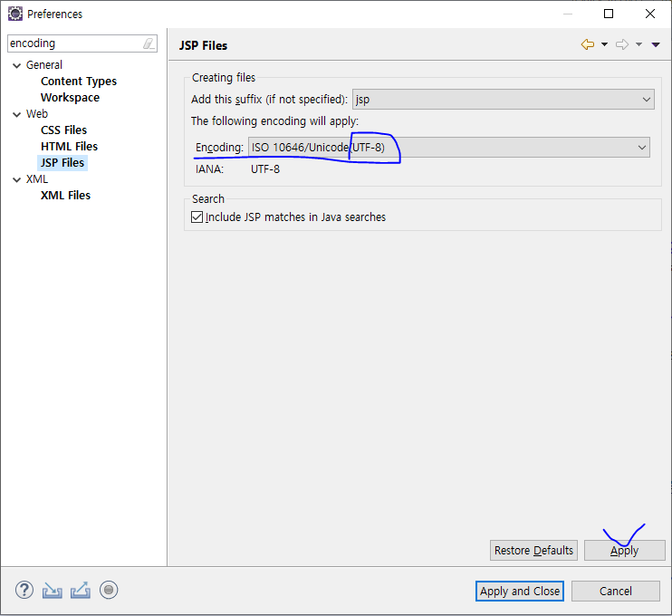The image size is (672, 616).
Task: Click the IANA UTF-8 value text
Action: pyautogui.click(x=265, y=169)
